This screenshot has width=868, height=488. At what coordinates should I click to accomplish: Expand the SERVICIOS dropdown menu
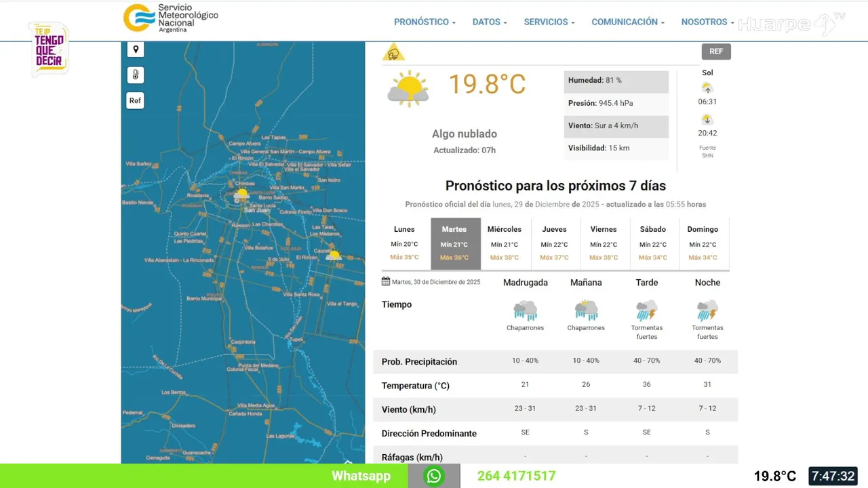549,22
